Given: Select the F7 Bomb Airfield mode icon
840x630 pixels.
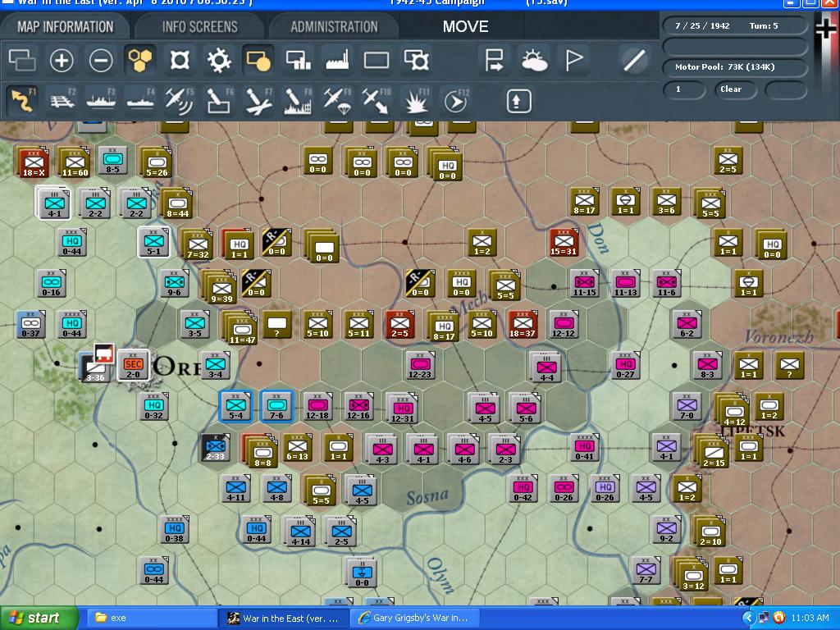Looking at the screenshot, I should [x=258, y=101].
